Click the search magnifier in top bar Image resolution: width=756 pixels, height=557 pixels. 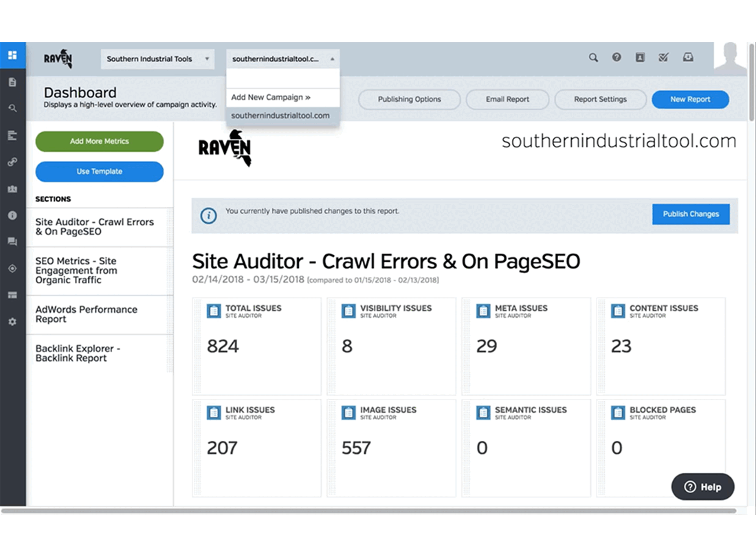click(593, 58)
